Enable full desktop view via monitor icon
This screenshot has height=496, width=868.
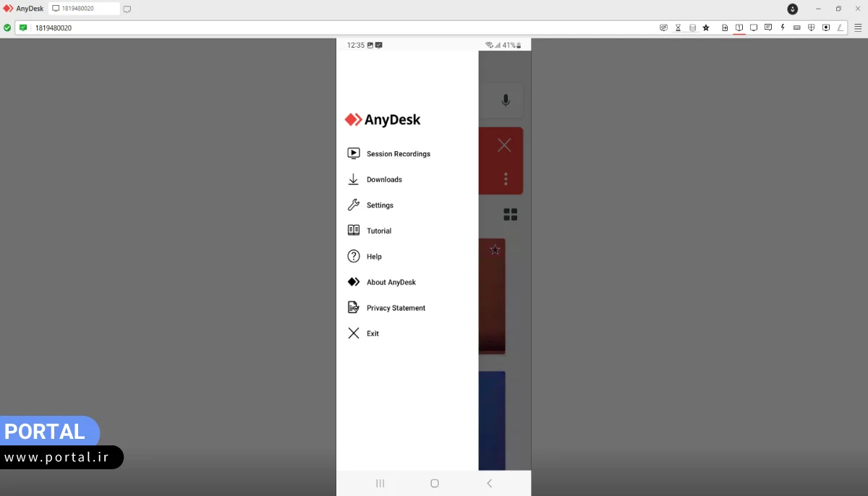pyautogui.click(x=753, y=27)
